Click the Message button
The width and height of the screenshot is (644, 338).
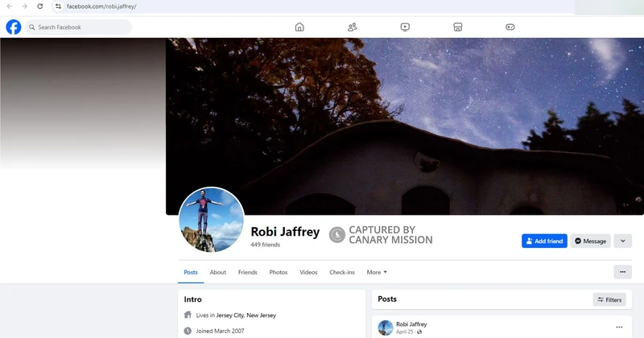pyautogui.click(x=591, y=241)
